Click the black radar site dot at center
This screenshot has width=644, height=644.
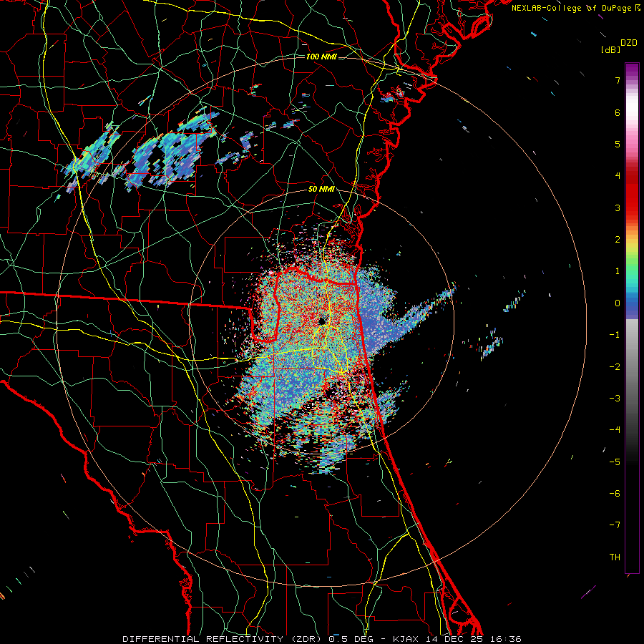coord(321,321)
